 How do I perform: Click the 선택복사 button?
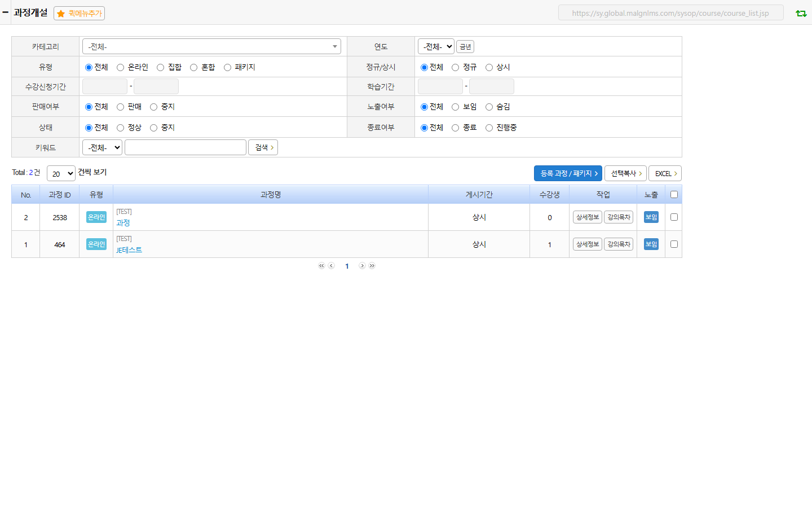(x=625, y=173)
